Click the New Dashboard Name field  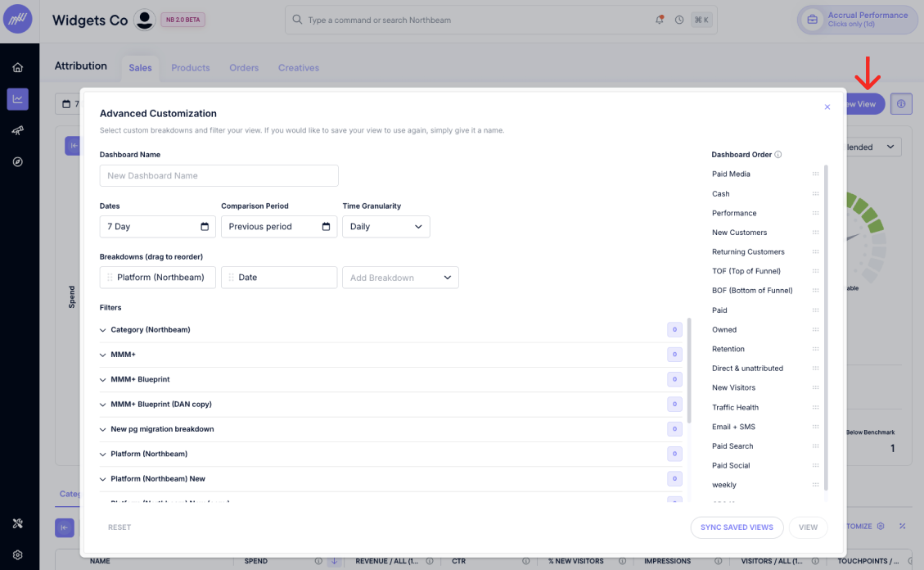point(219,175)
